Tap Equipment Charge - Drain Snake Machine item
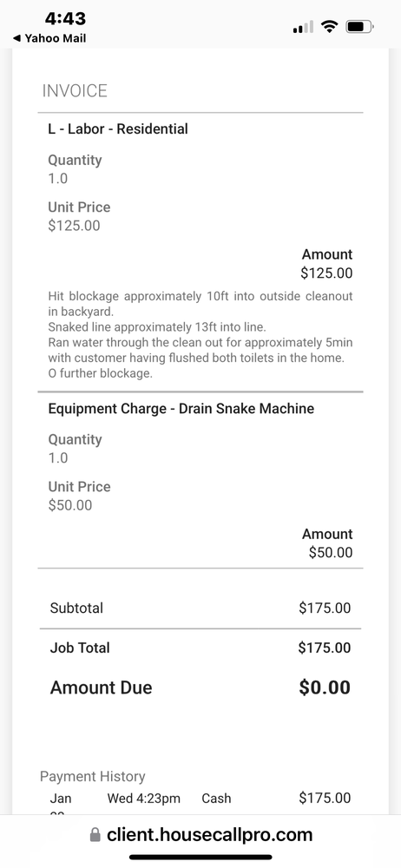The width and height of the screenshot is (401, 868). (181, 409)
